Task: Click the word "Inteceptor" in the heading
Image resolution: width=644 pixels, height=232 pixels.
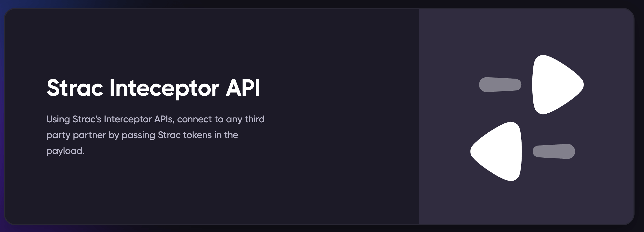Action: click(164, 88)
